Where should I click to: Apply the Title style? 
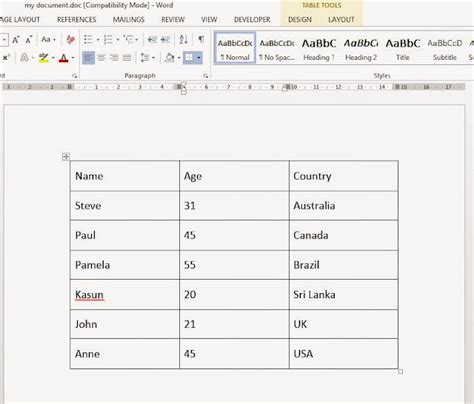403,48
